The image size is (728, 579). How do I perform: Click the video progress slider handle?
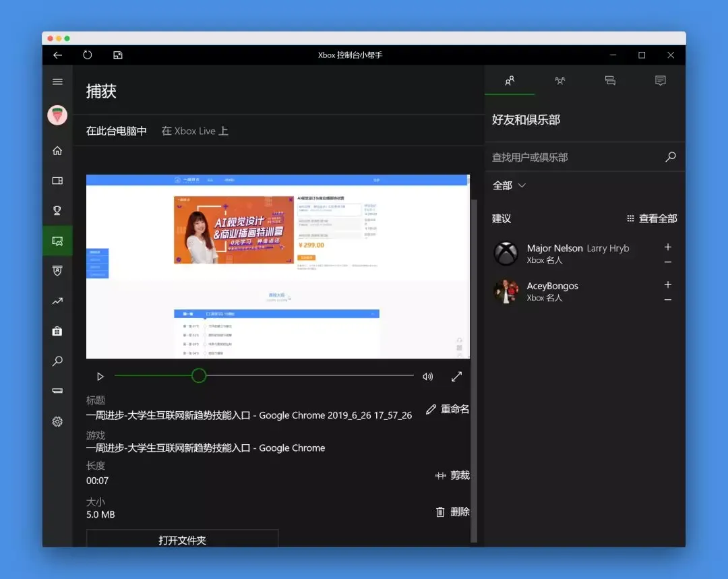(199, 375)
